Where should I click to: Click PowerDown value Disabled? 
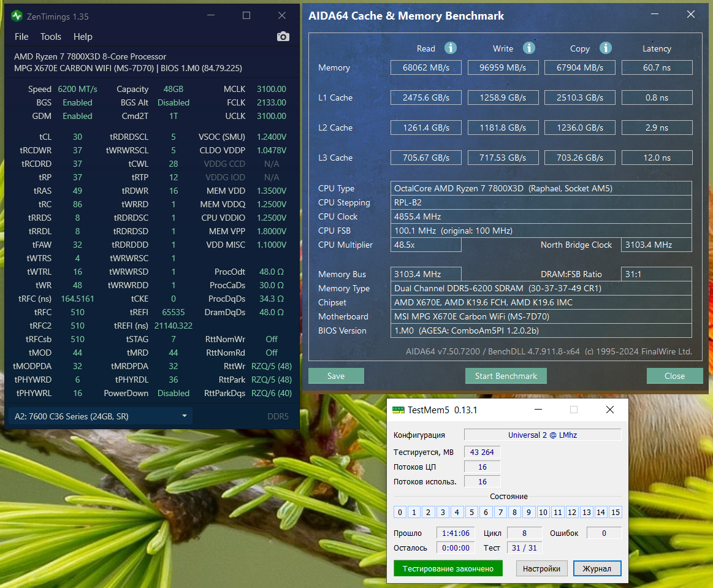[173, 393]
